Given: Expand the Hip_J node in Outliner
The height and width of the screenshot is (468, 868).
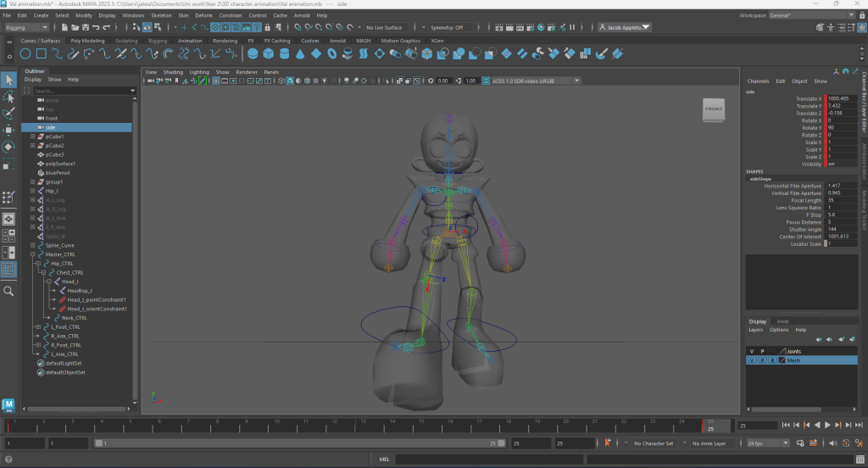Looking at the screenshot, I should coord(33,191).
